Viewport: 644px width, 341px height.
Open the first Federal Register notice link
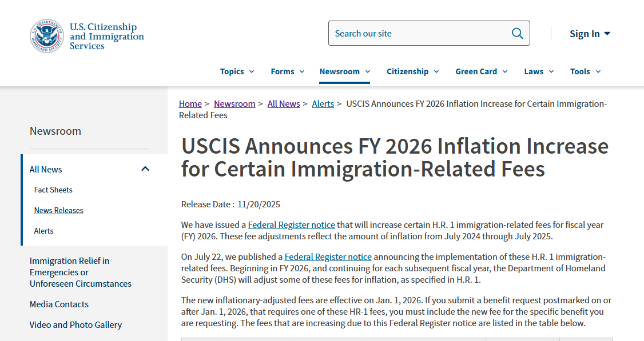click(x=291, y=225)
